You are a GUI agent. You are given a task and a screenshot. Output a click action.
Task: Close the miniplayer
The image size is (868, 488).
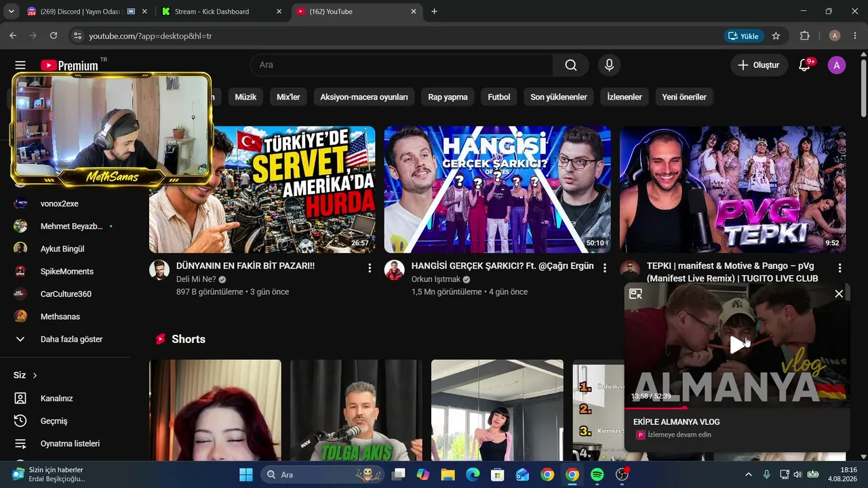pyautogui.click(x=839, y=293)
